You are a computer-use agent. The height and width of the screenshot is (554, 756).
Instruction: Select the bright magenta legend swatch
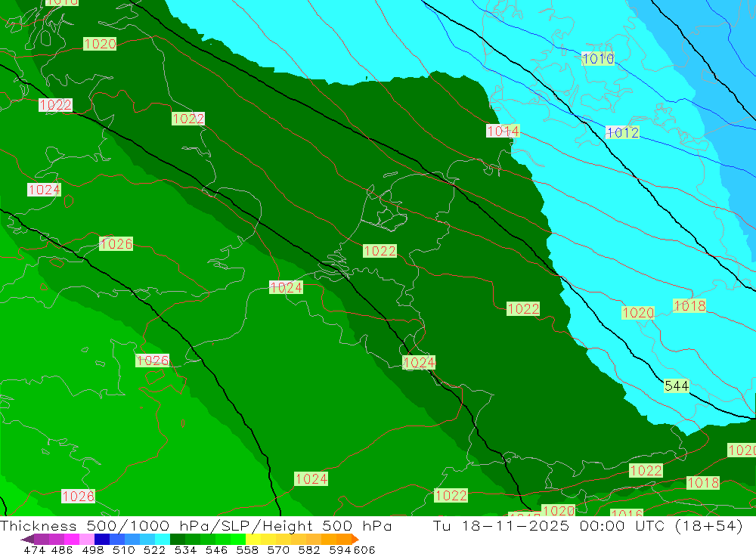pos(72,539)
